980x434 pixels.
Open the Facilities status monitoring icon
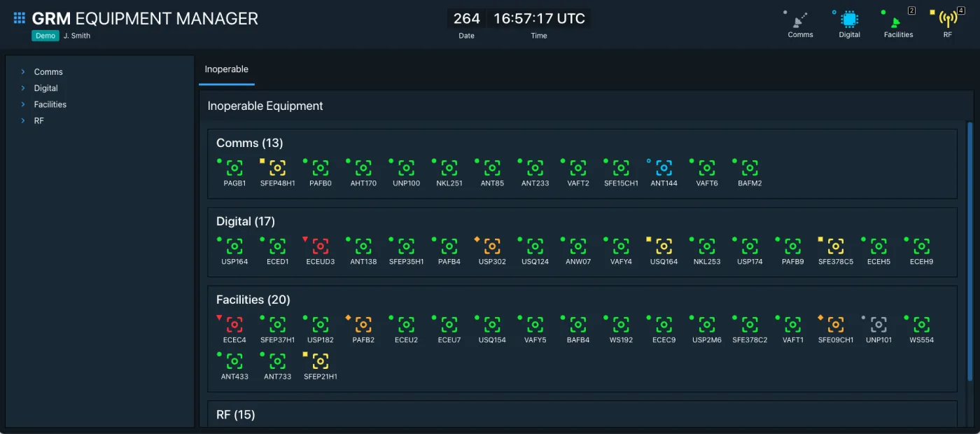click(x=897, y=20)
